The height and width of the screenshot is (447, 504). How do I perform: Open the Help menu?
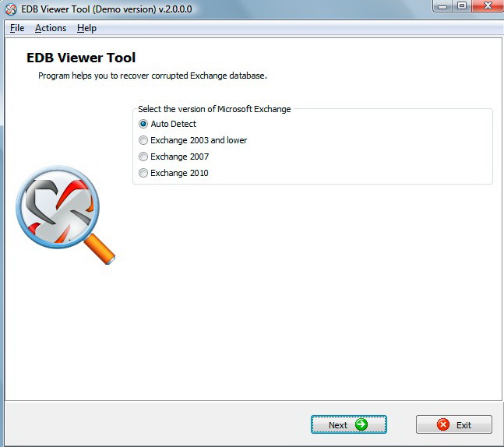[86, 28]
